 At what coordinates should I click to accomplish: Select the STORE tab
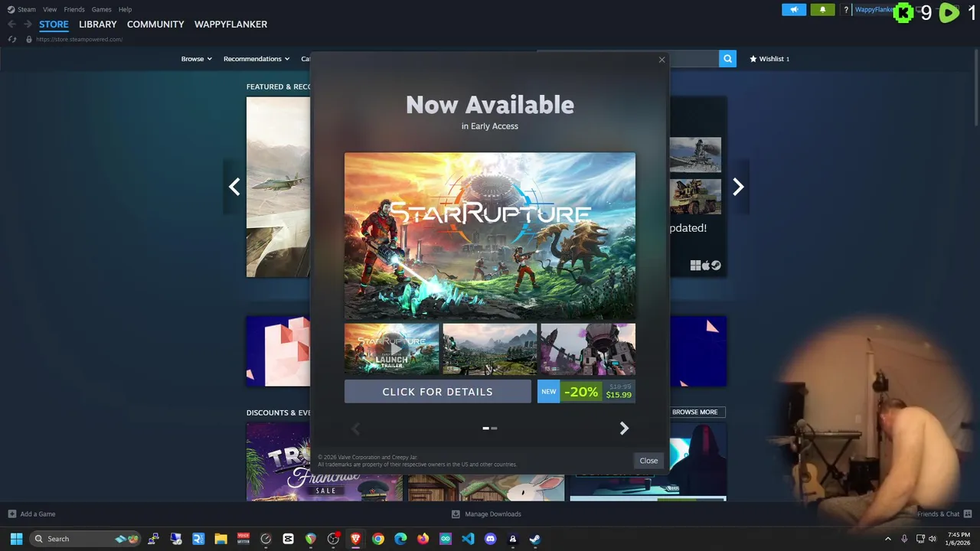point(54,24)
